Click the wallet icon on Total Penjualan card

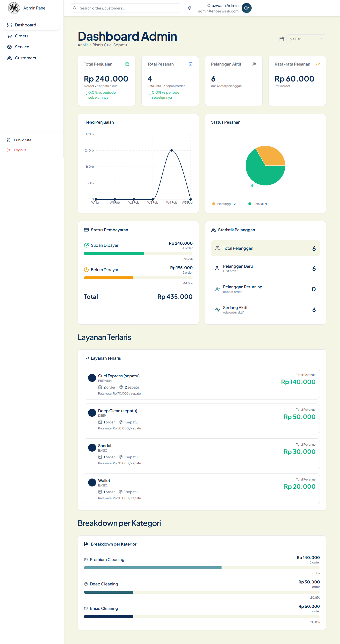127,64
